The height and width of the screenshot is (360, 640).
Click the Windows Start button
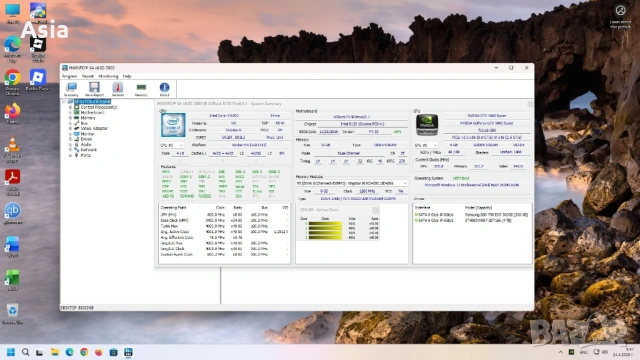coord(11,352)
